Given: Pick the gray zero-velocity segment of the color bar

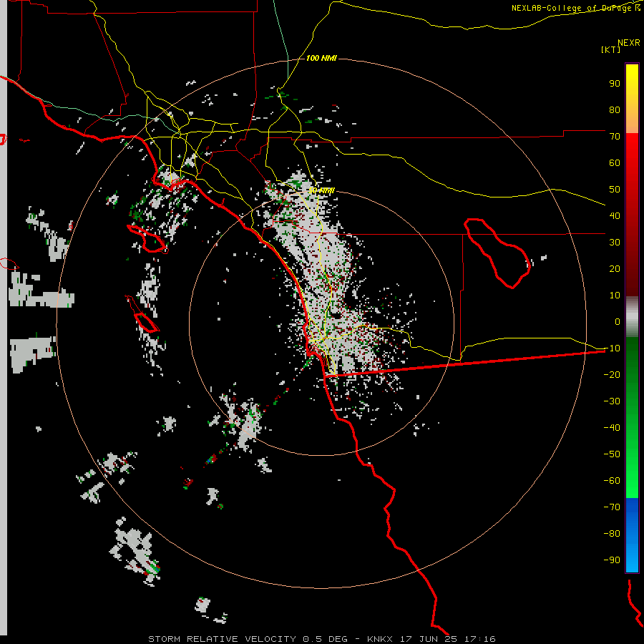Looking at the screenshot, I should point(632,317).
